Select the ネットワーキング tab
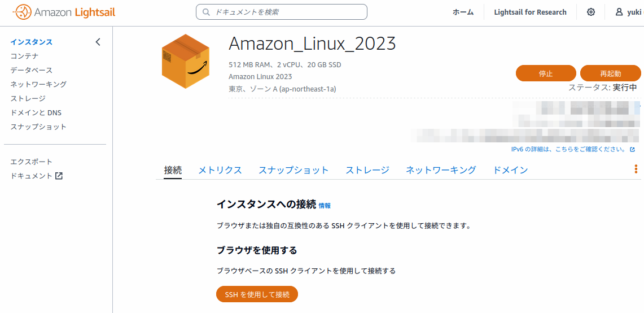 [441, 170]
